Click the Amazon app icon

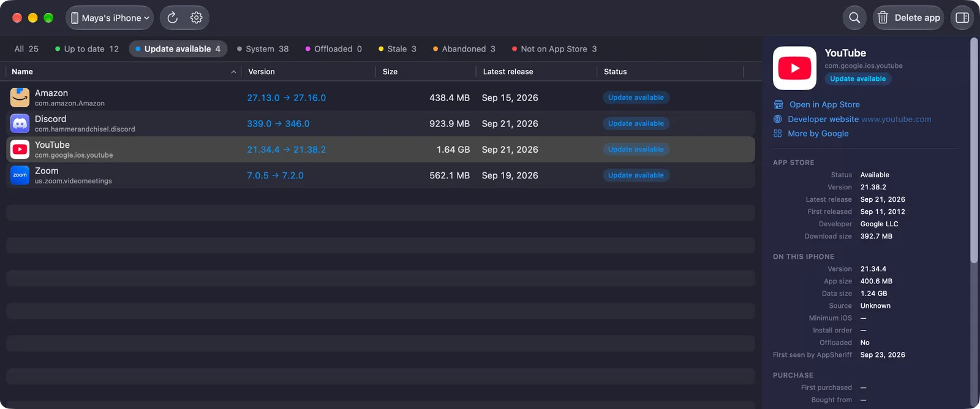tap(20, 97)
